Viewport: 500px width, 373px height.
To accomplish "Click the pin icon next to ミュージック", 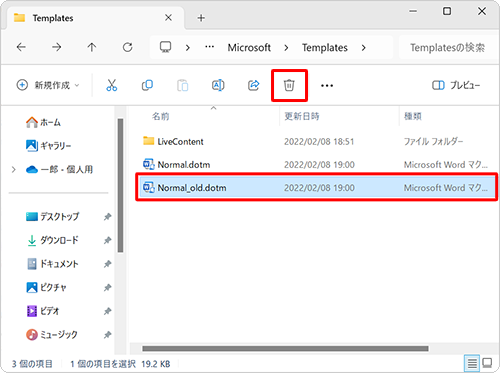I will [x=107, y=335].
